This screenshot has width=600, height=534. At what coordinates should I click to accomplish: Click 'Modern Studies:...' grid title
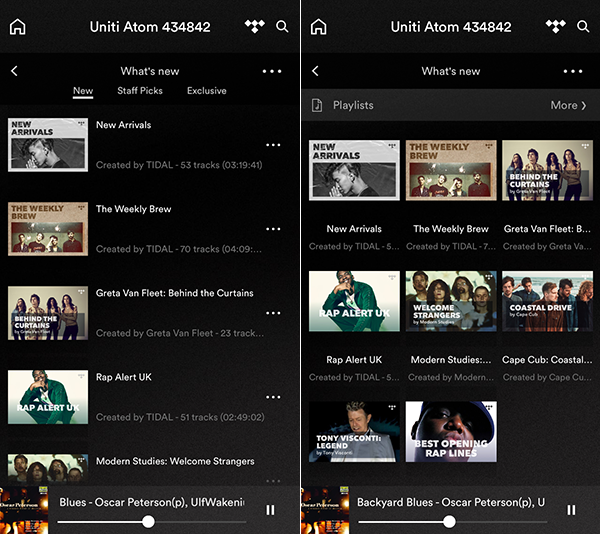[x=451, y=360]
